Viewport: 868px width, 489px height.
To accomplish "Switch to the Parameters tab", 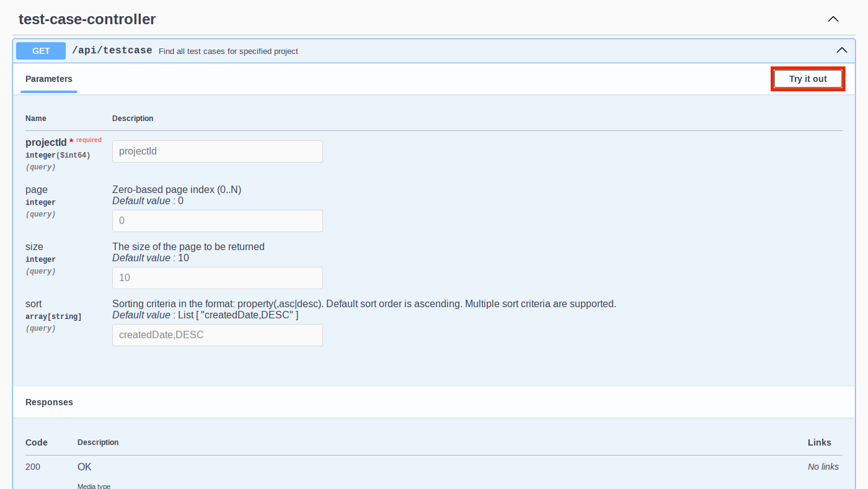I will [x=48, y=79].
